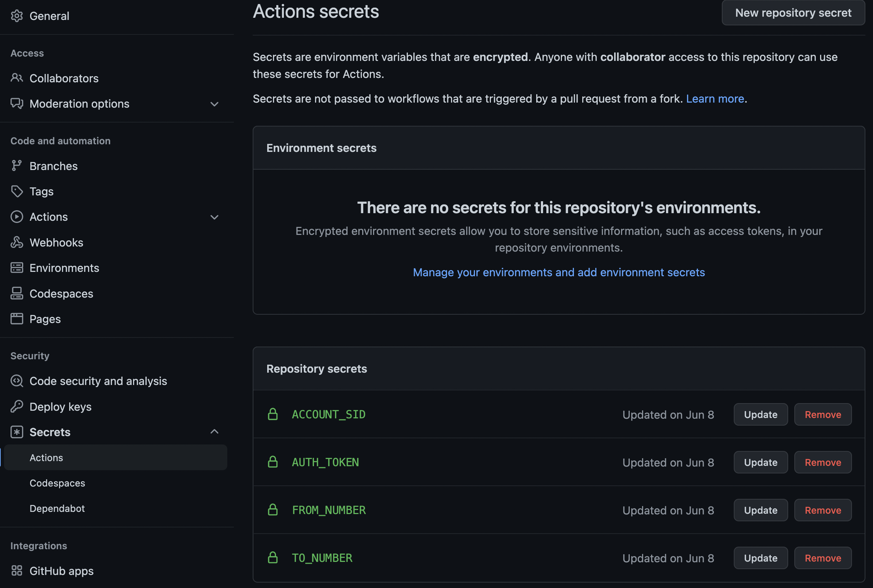Click the Deploy keys key icon
Screen dimensions: 873x588
tap(17, 406)
